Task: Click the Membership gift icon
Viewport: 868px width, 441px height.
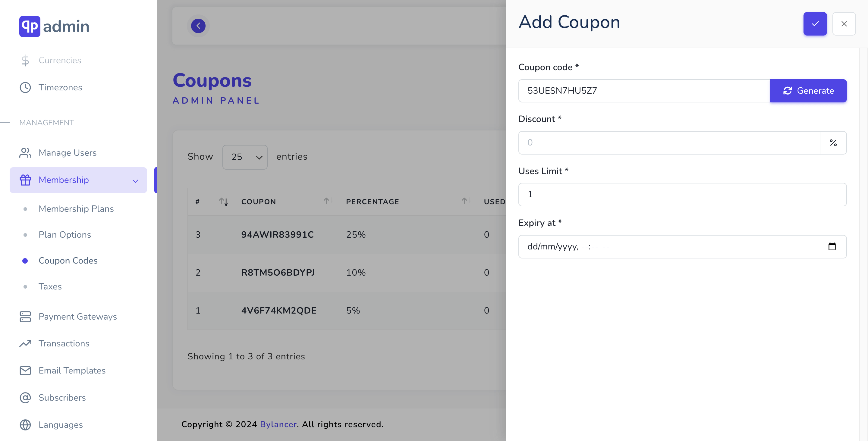Action: [25, 180]
